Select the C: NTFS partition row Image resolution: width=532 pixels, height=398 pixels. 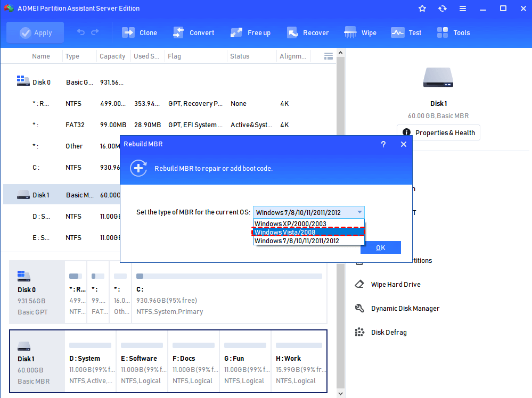pos(62,168)
